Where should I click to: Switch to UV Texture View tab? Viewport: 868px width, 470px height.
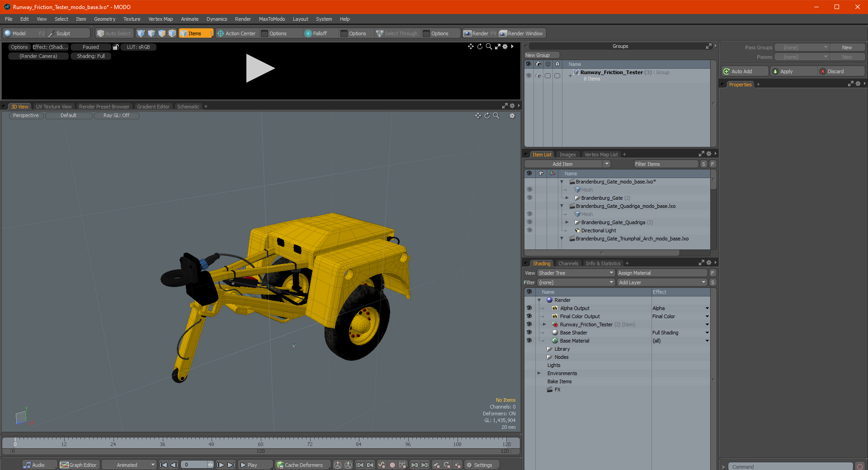54,107
